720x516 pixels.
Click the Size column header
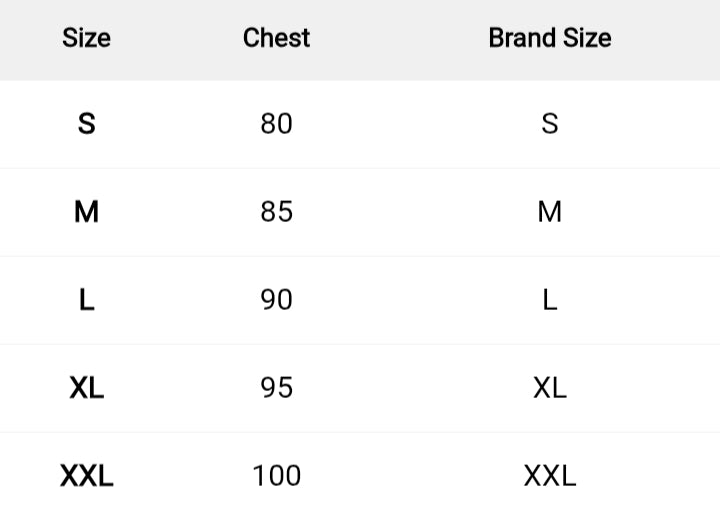[86, 38]
